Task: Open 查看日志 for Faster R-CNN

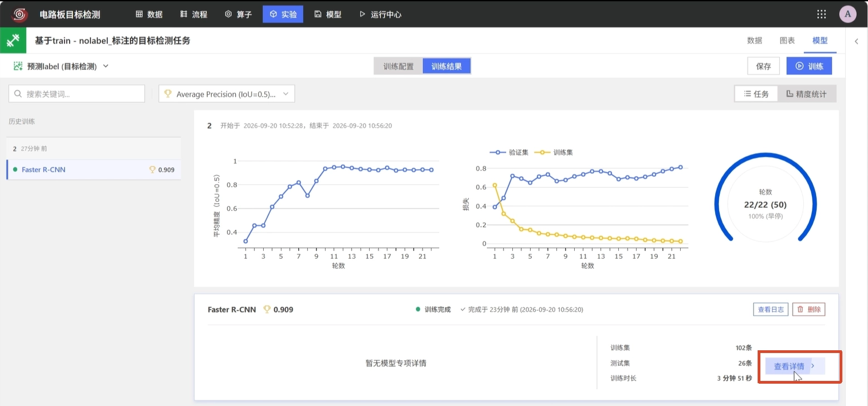Action: tap(770, 310)
